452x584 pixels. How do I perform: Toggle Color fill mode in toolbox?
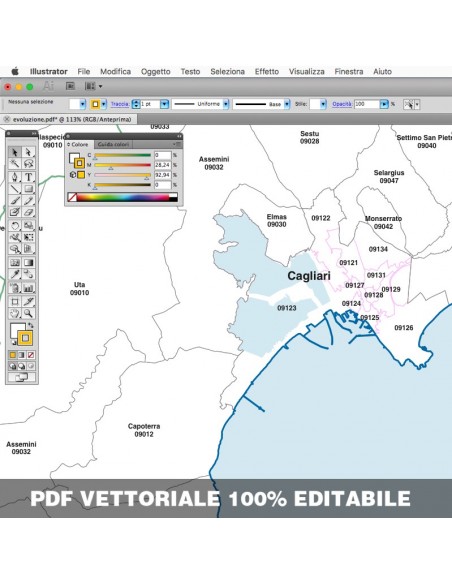13,355
